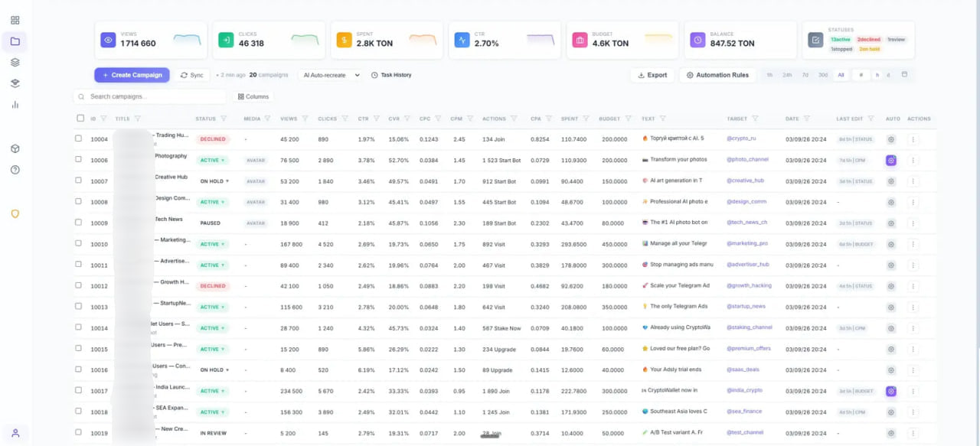Open the Columns chooser
Image resolution: width=980 pixels, height=446 pixels.
pos(253,97)
